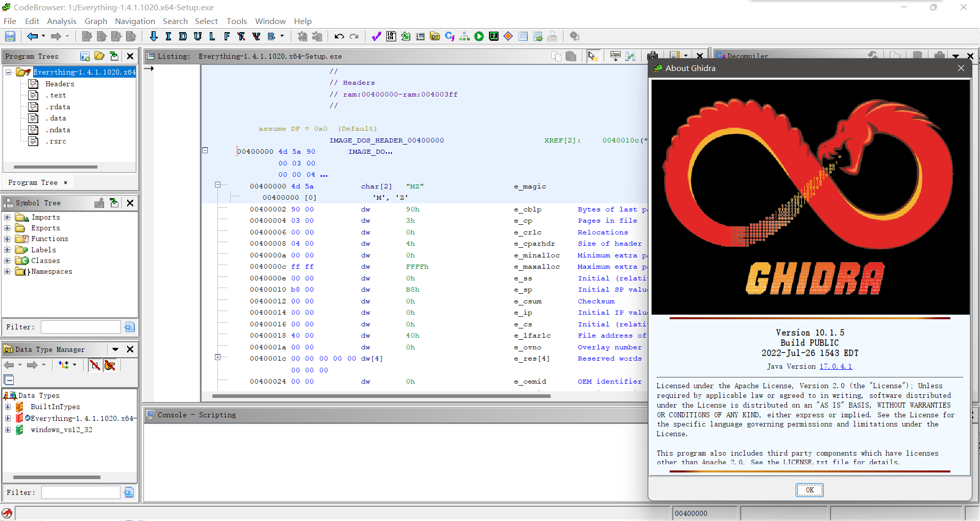Expand the Imports node in Symbol Tree

pos(7,217)
